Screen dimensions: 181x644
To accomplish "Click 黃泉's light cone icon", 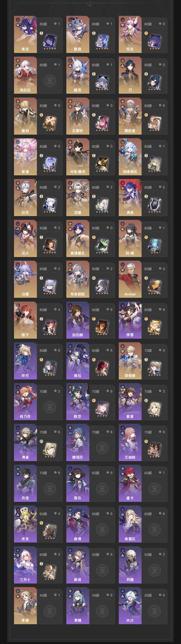I will point(154,204).
